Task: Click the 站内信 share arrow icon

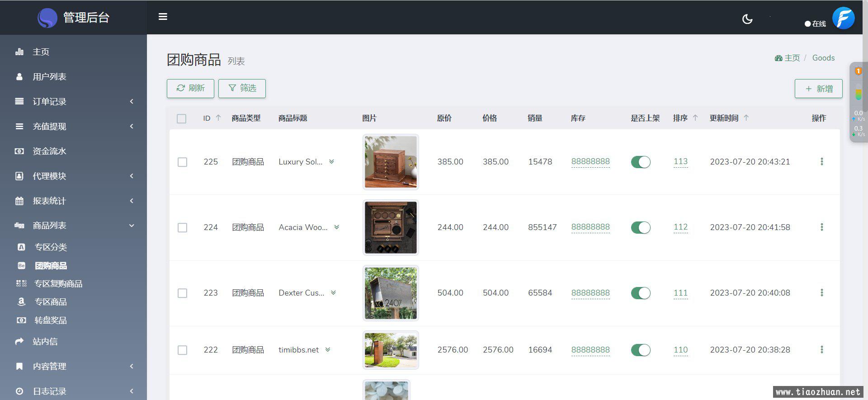Action: (19, 342)
